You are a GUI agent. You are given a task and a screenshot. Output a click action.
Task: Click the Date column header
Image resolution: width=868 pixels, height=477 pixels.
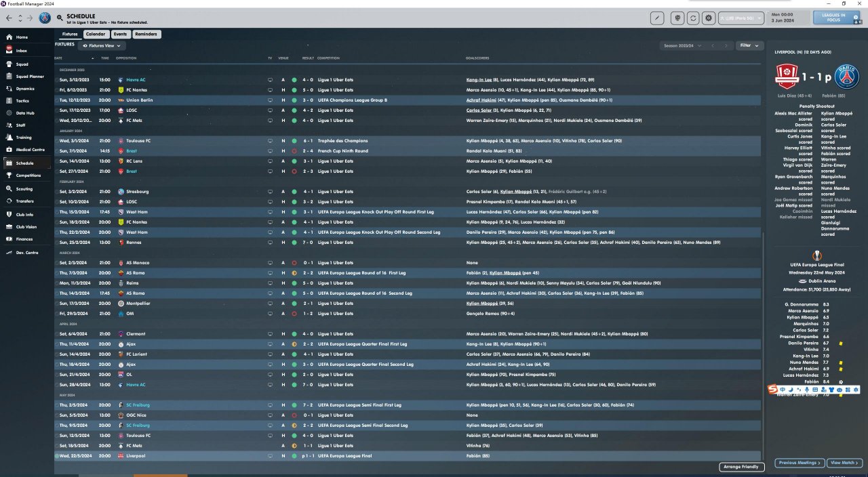point(59,58)
